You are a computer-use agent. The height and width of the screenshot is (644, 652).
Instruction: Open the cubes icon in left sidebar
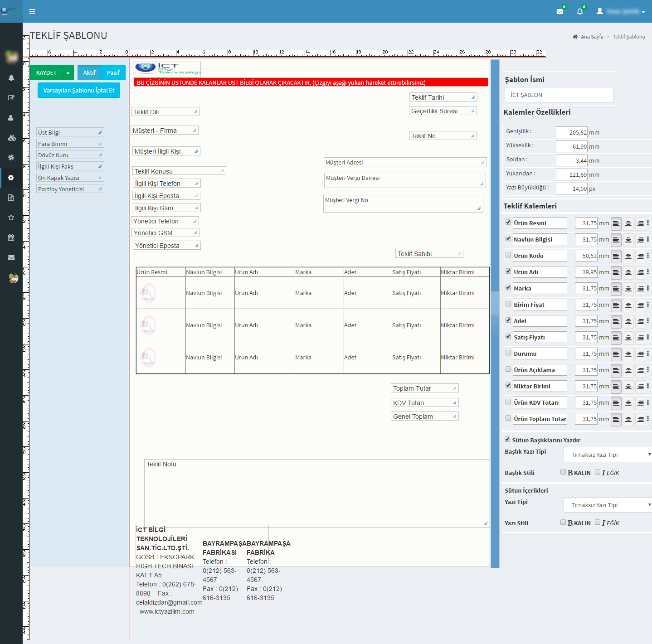(11, 138)
